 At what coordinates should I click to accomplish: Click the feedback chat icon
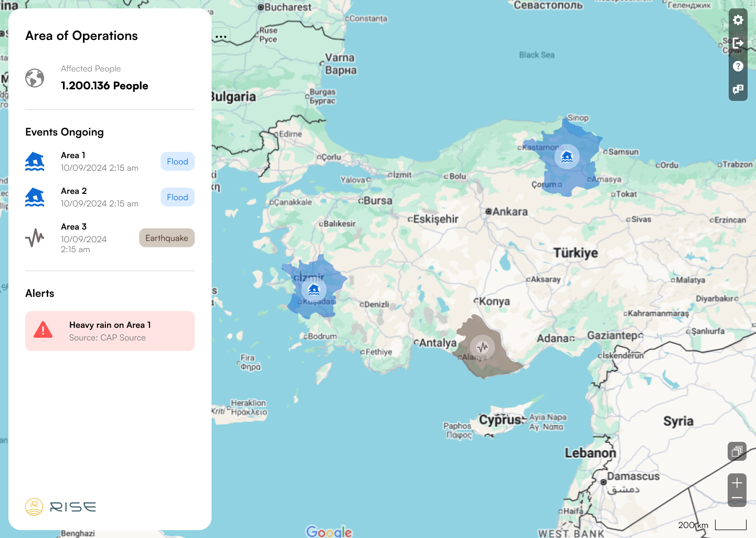(738, 89)
